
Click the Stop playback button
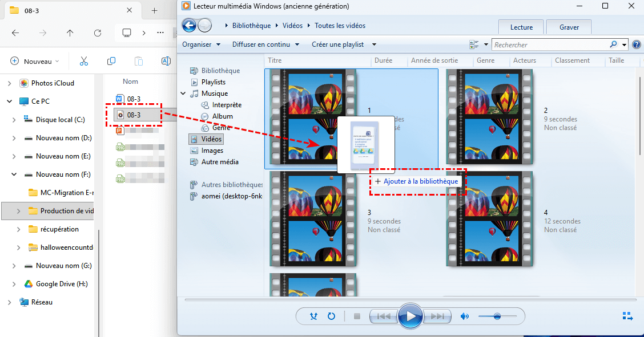pos(357,316)
